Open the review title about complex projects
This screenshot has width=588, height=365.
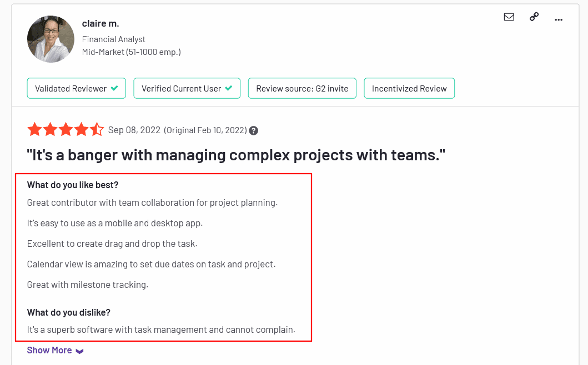click(236, 155)
